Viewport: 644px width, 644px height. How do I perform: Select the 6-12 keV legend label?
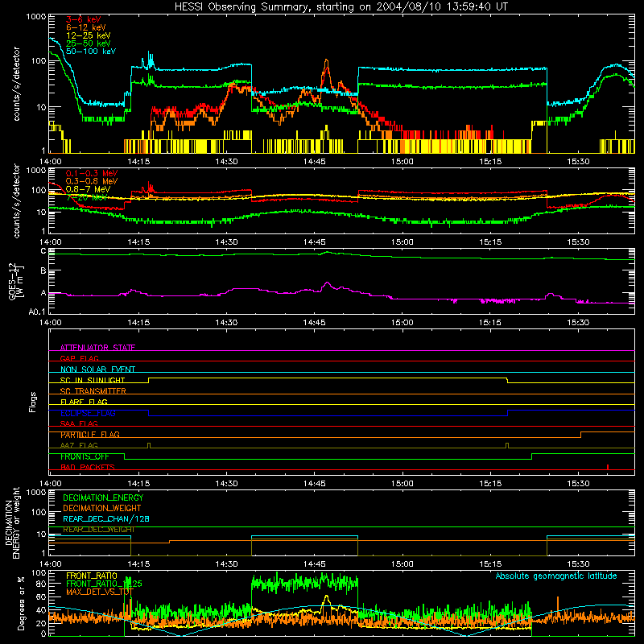(x=86, y=27)
